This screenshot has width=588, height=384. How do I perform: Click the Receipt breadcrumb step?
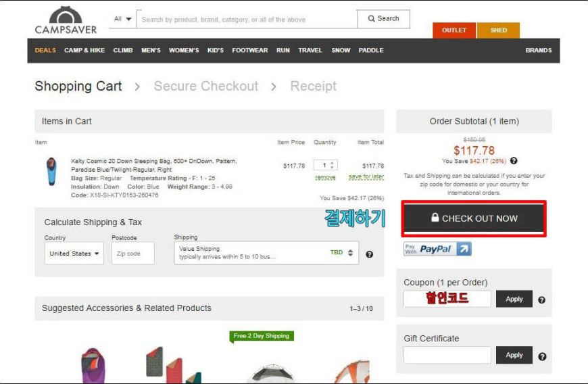313,87
